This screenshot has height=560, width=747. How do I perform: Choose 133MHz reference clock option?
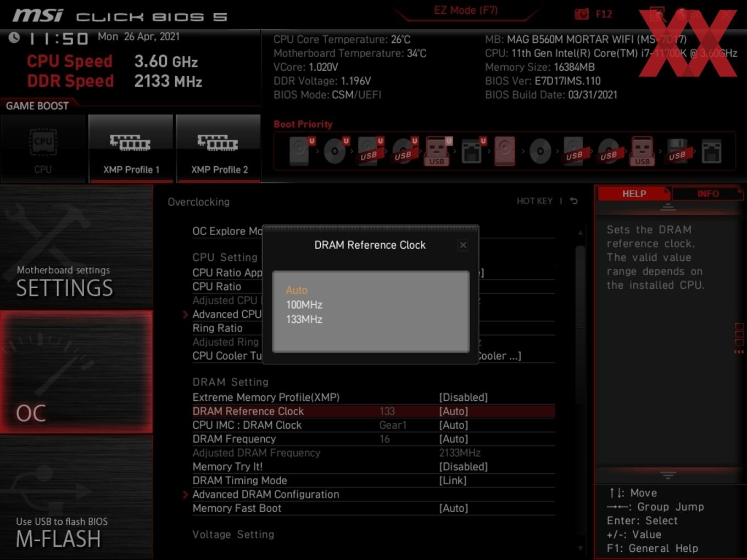click(x=304, y=319)
